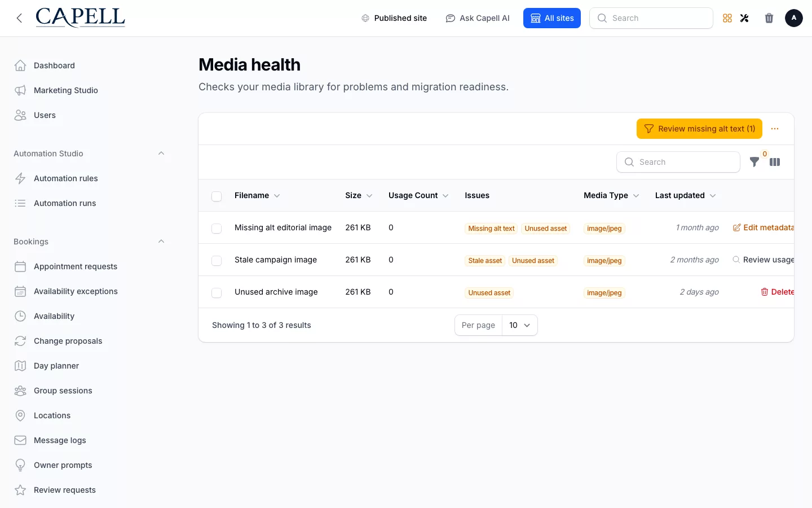Image resolution: width=812 pixels, height=508 pixels.
Task: Select the Stale campaign image row checkbox
Action: coord(217,260)
